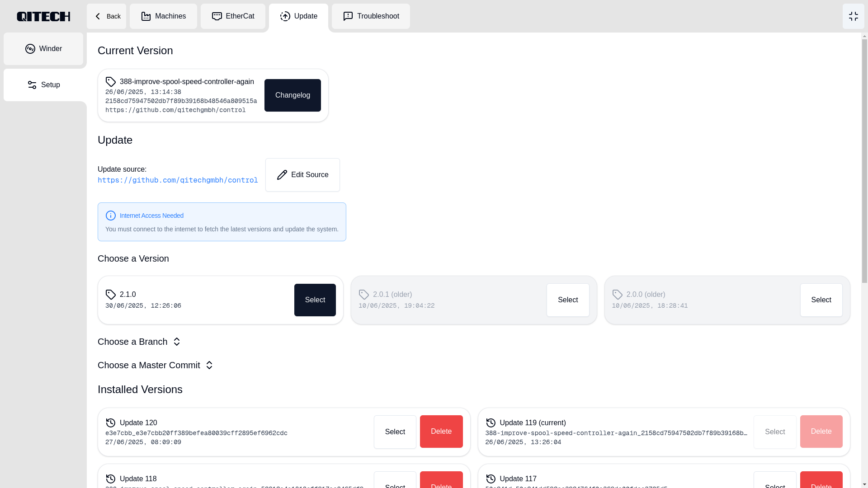
Task: Switch to the EtherCat tab
Action: click(233, 16)
